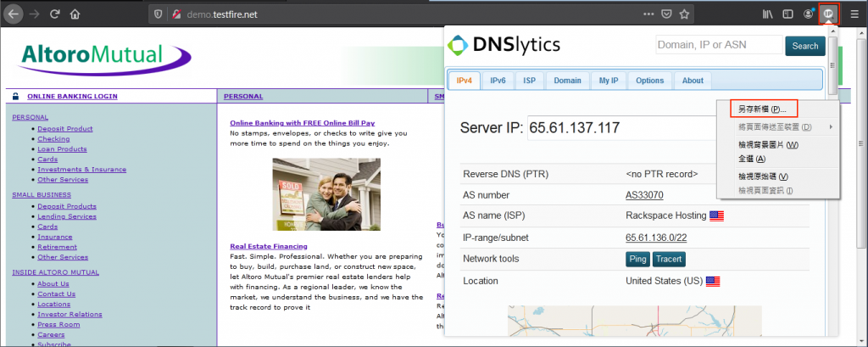This screenshot has height=347, width=868.
Task: Toggle the sidebar view icon
Action: click(787, 14)
